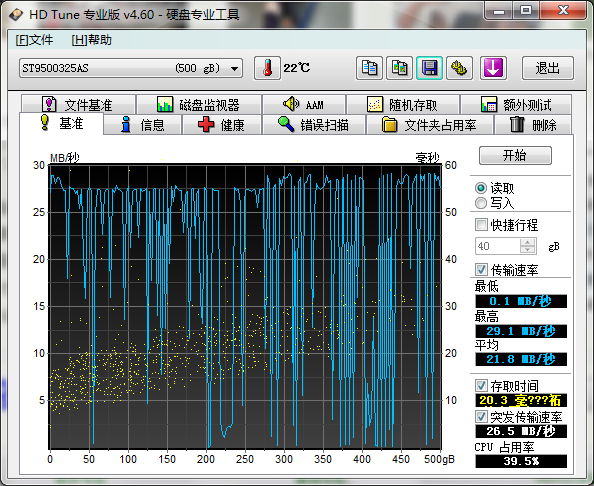Click the 开始 start button
The width and height of the screenshot is (594, 486).
(x=515, y=155)
